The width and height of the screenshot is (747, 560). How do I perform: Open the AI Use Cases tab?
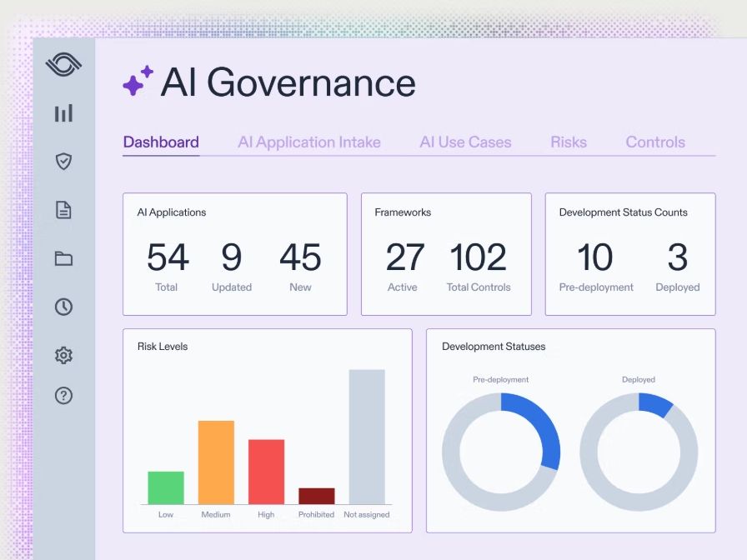point(465,142)
